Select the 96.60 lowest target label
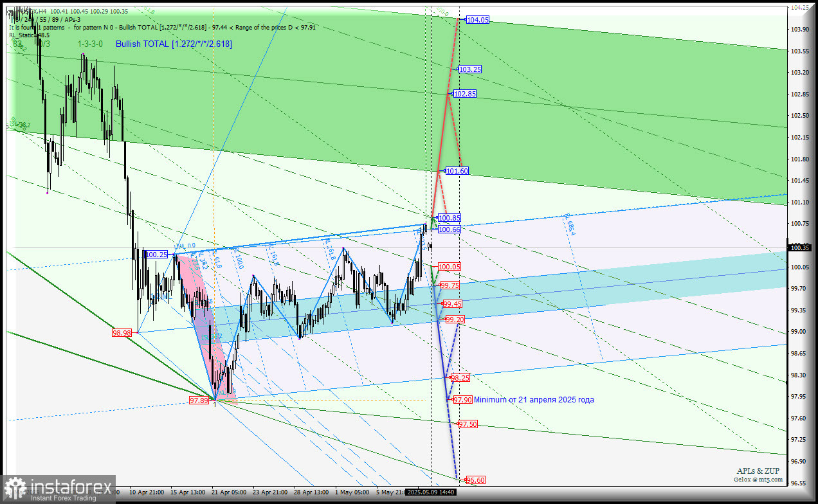Viewport: 818px width, 504px height. point(475,480)
